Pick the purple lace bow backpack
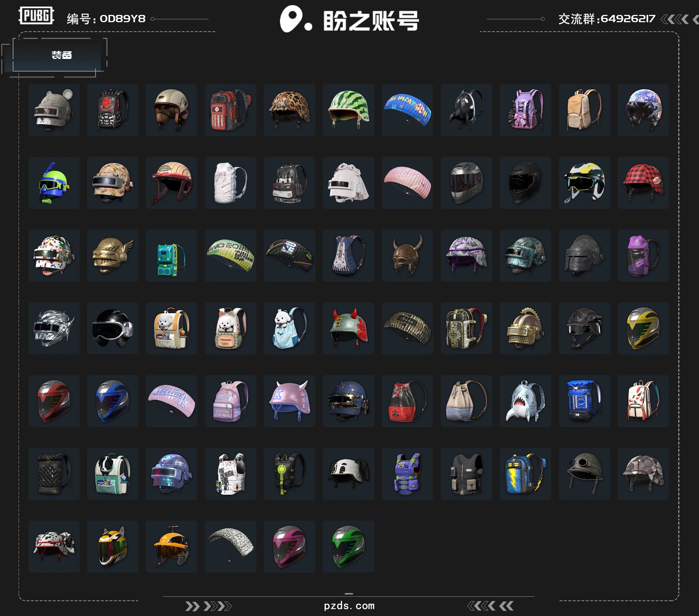Screen dimensions: 699x616 point(525,110)
